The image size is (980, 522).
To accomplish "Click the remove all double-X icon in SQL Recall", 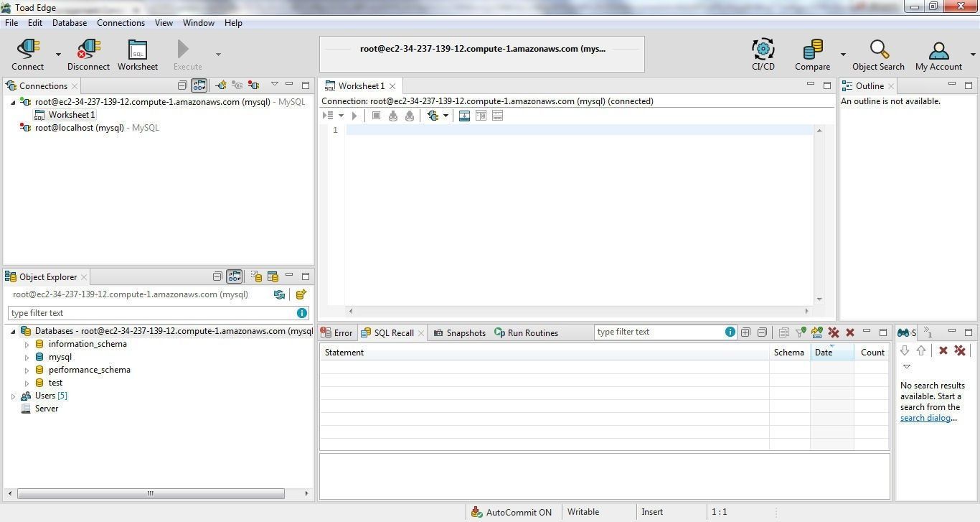I will coord(834,332).
